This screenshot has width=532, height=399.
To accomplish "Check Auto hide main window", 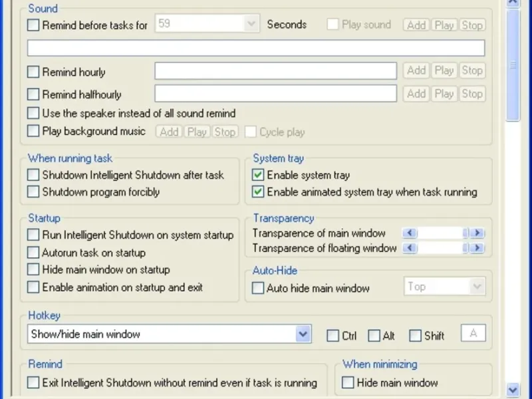I will click(x=258, y=288).
